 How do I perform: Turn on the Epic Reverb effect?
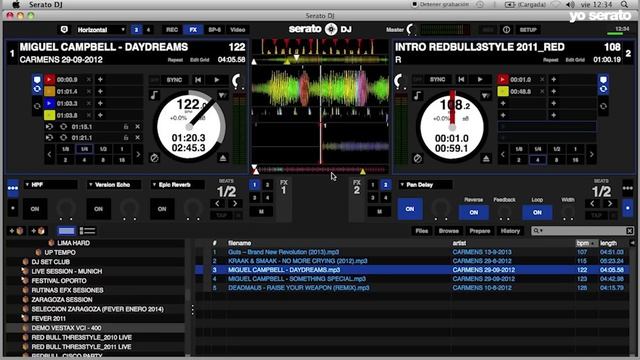pos(162,209)
